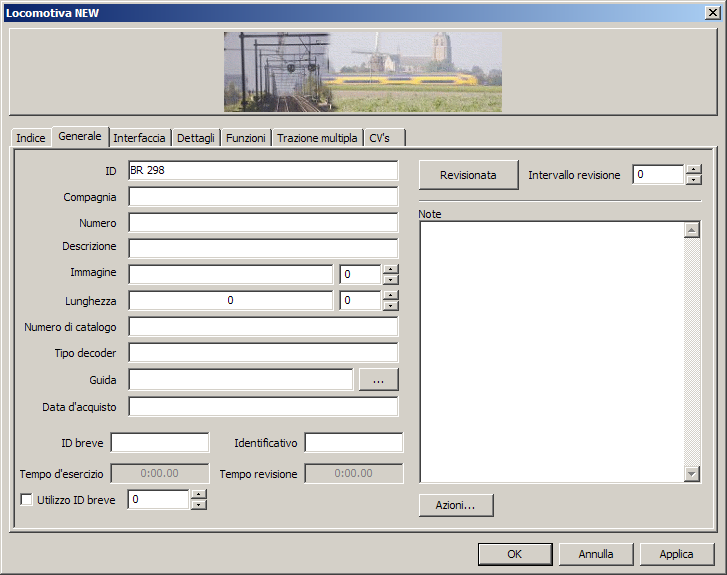Viewport: 727px width, 575px height.
Task: Click the Applica button
Action: [677, 554]
